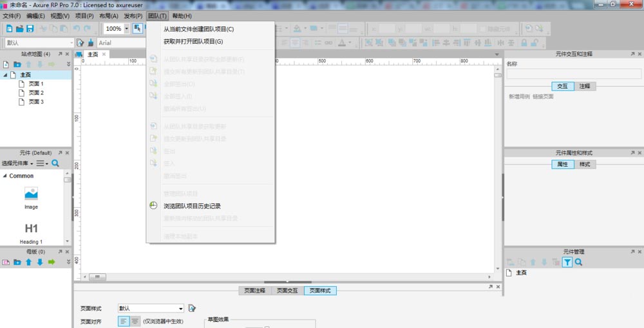Viewport: 644px width, 328px height.
Task: Add a new page in 站点地图 panel
Action: coord(6,64)
